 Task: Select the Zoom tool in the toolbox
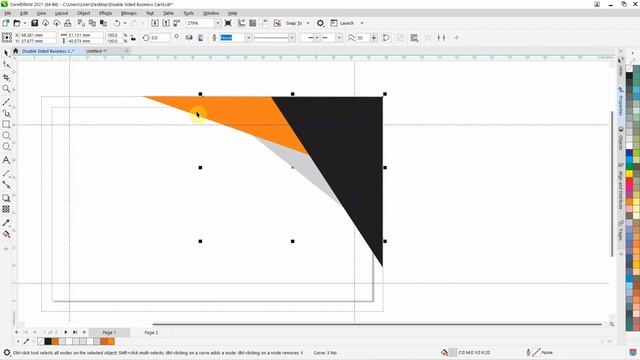[x=6, y=89]
